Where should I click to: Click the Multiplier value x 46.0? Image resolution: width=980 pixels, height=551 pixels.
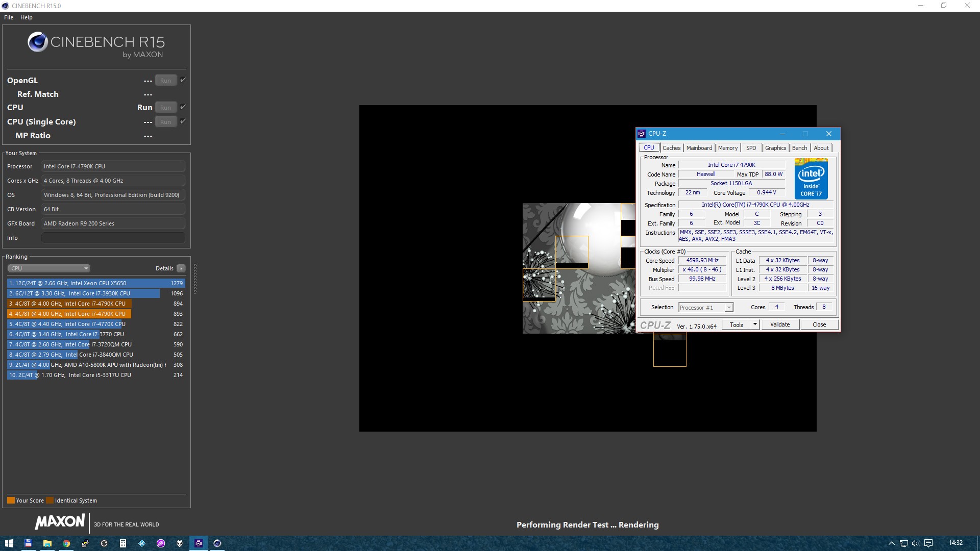coord(702,270)
